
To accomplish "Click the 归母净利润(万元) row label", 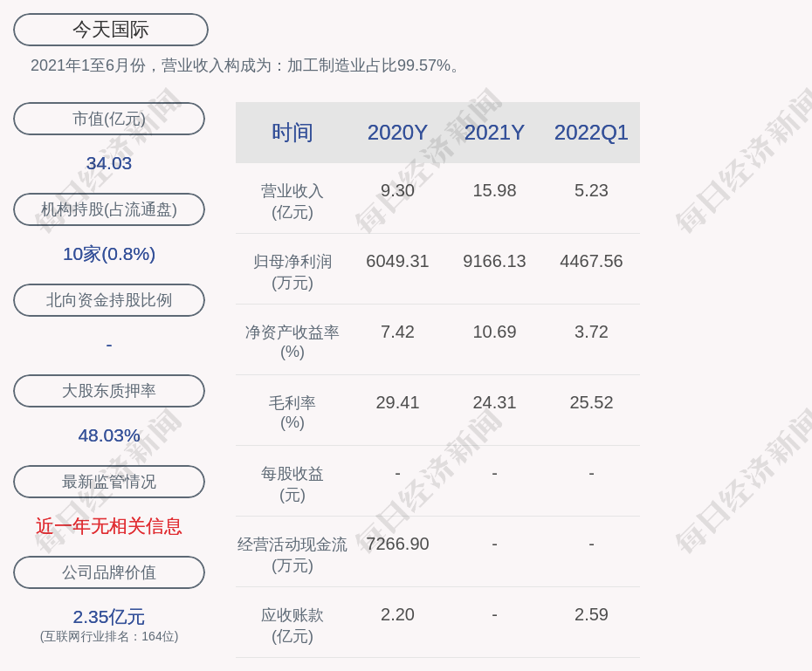I will [x=292, y=272].
